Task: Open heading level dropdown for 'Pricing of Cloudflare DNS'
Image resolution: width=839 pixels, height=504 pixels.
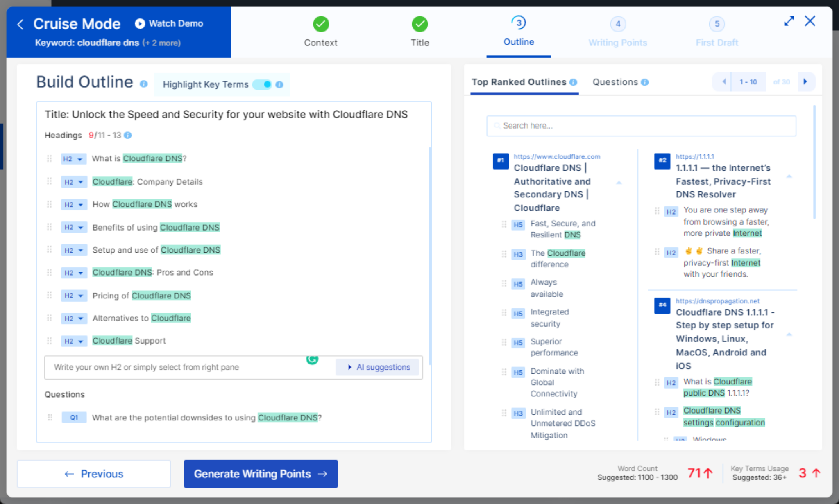Action: pyautogui.click(x=74, y=296)
